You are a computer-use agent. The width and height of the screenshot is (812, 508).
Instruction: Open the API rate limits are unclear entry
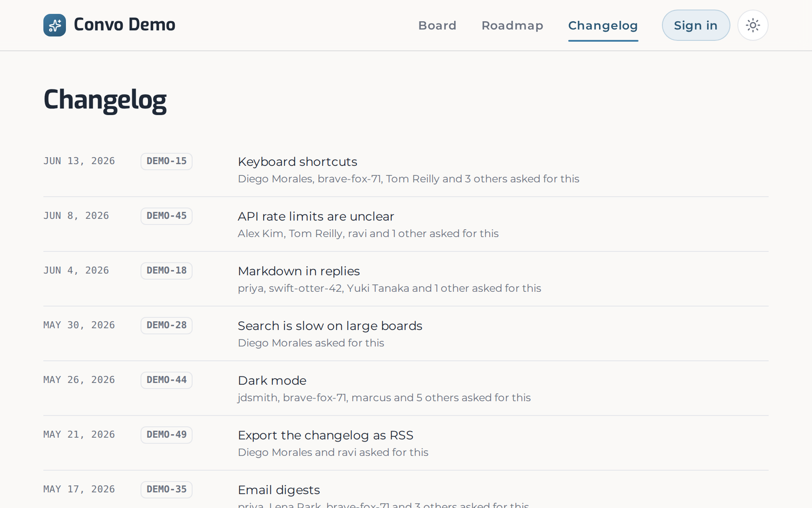(316, 216)
